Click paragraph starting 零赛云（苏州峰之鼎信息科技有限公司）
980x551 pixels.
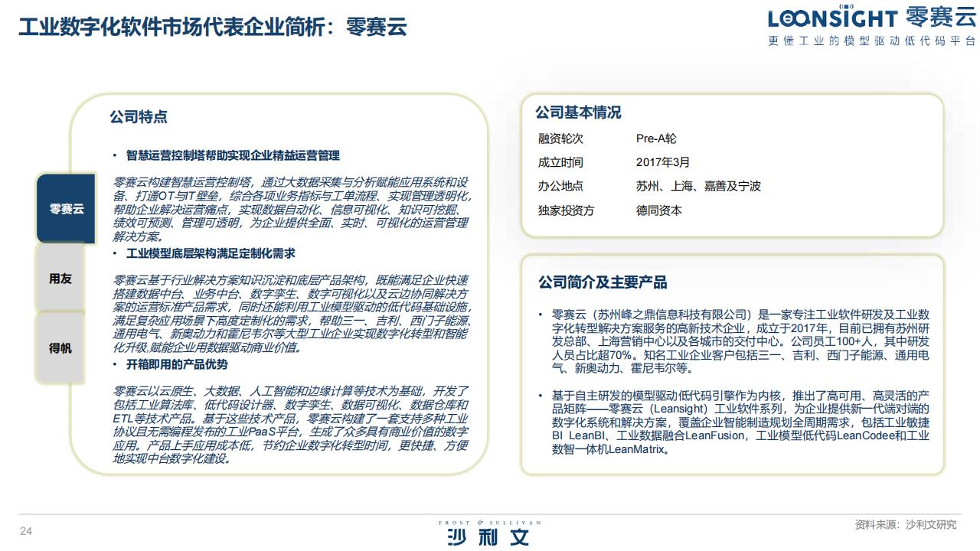tap(740, 341)
